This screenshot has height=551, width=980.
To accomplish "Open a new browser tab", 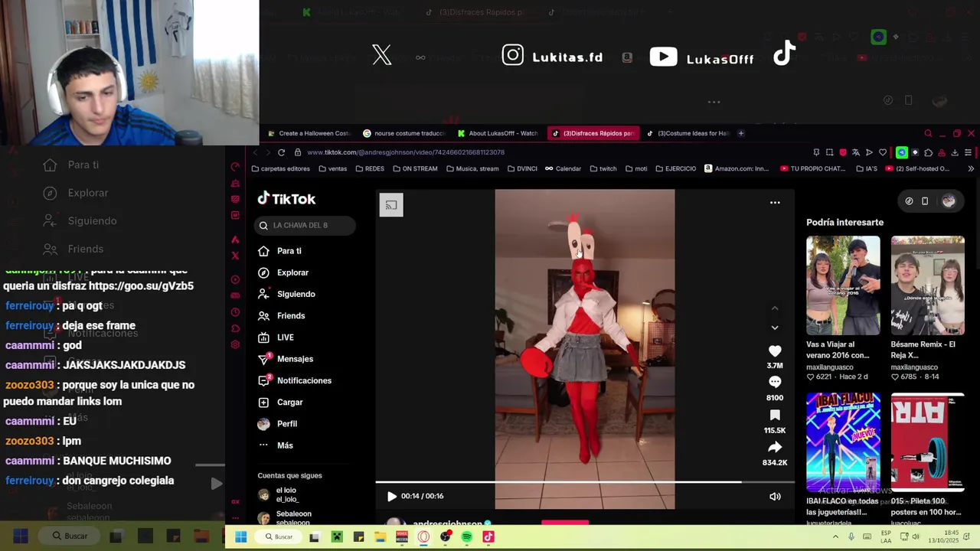I will click(x=740, y=133).
